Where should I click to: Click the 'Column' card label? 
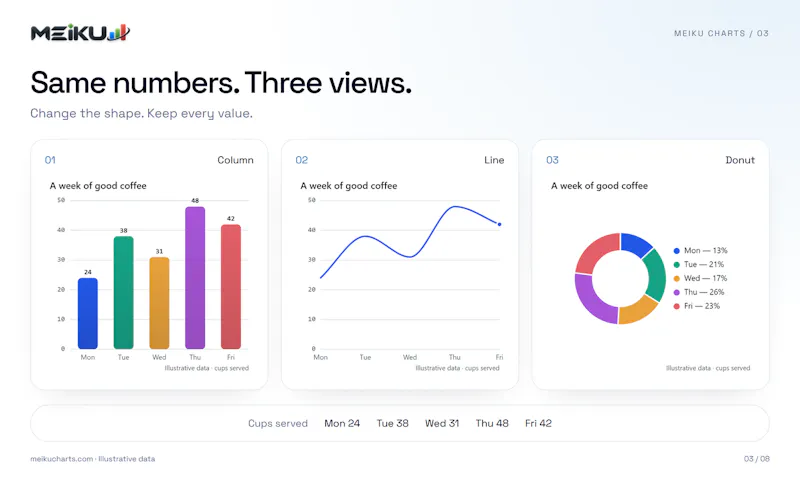coord(235,160)
